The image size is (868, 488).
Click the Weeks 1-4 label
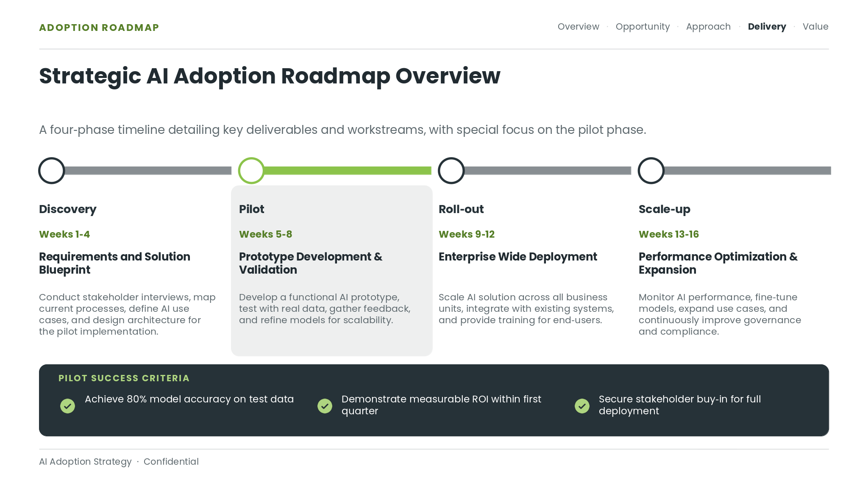[x=64, y=234]
